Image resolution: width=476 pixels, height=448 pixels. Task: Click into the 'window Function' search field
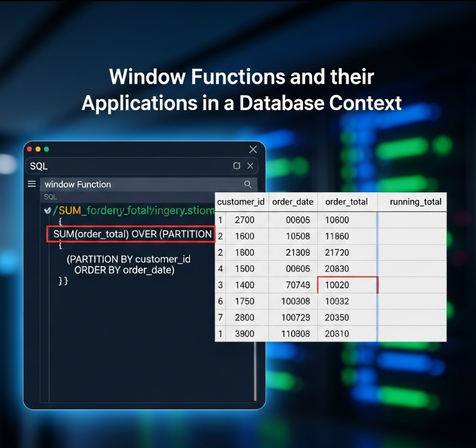[139, 184]
